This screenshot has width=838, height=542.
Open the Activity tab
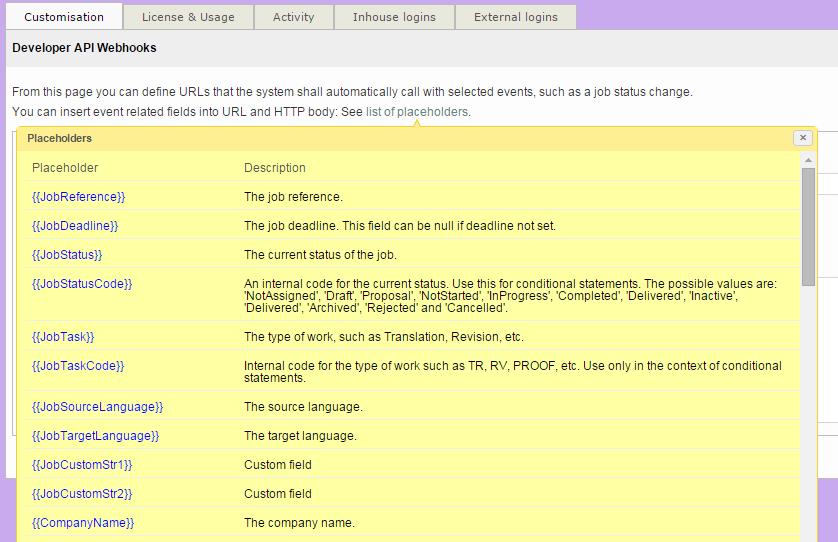(x=293, y=17)
